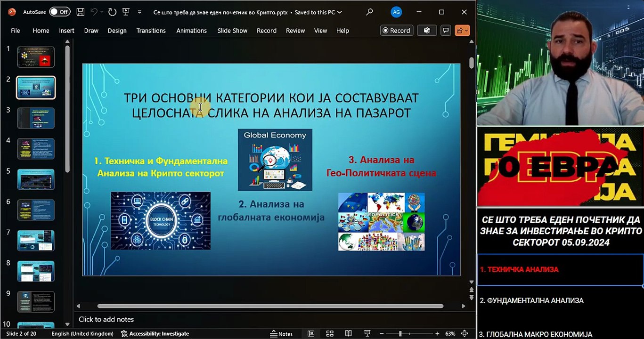
Task: Click the Redo circular arrow icon
Action: 112,12
